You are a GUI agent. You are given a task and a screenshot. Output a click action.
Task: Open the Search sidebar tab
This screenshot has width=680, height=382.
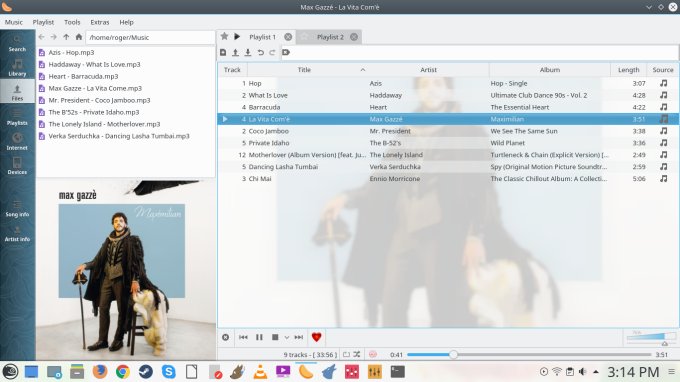tap(17, 43)
